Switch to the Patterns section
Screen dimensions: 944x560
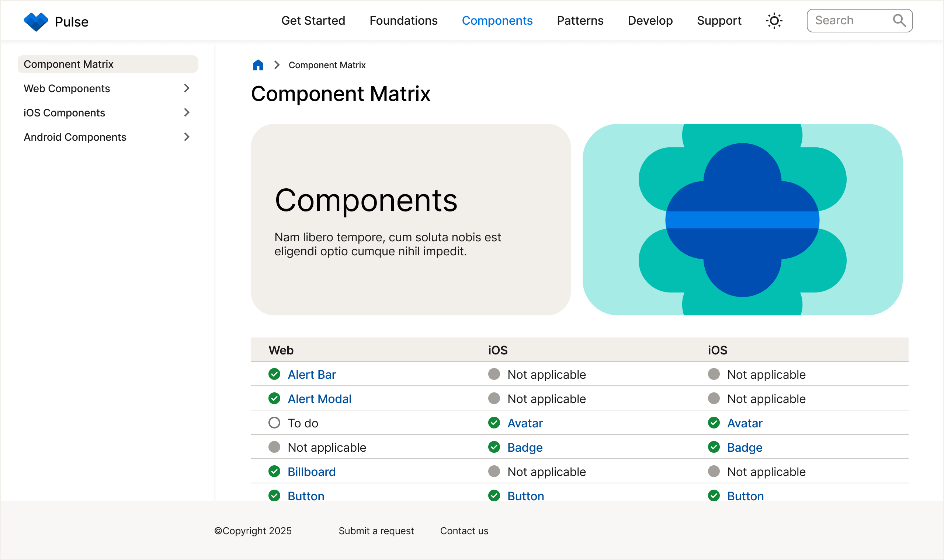(580, 21)
